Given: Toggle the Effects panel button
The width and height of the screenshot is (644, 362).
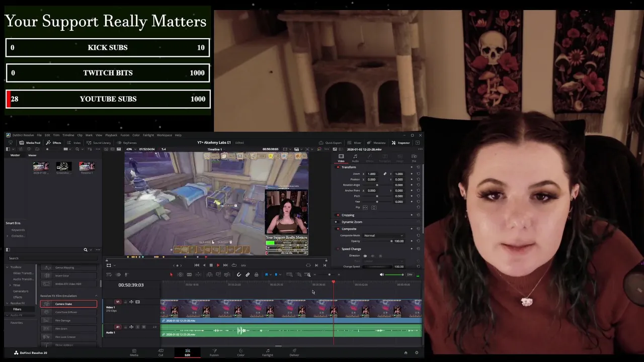Looking at the screenshot, I should pyautogui.click(x=54, y=143).
